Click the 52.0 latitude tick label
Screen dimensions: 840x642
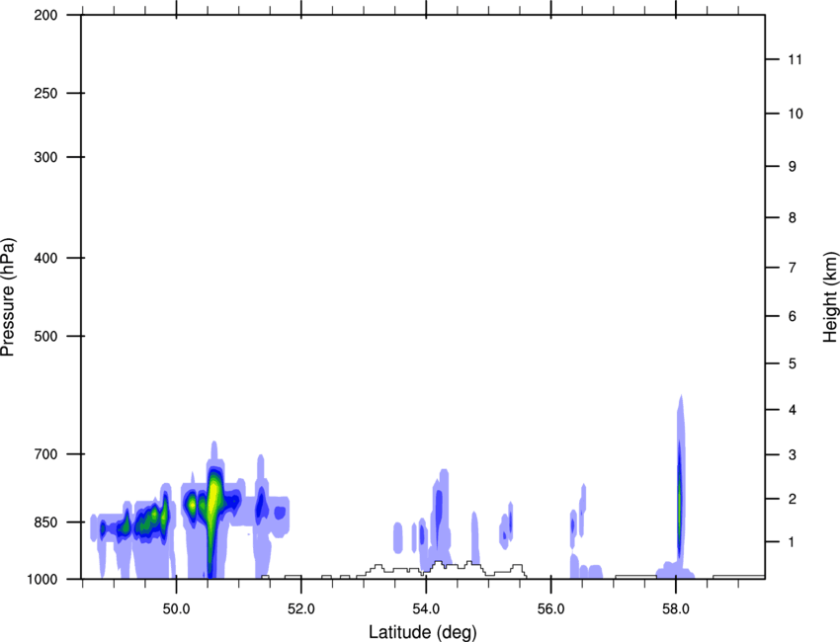[x=301, y=609]
